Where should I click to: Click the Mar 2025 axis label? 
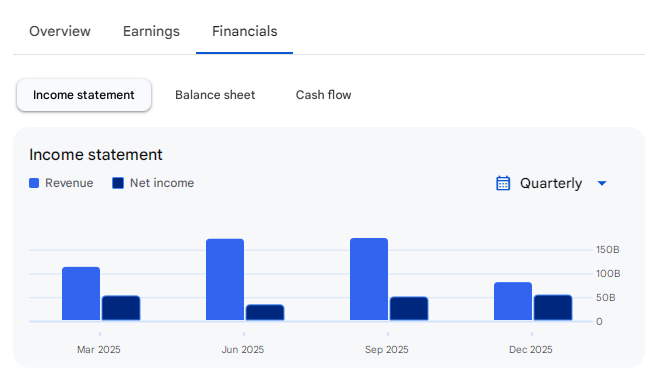[99, 350]
